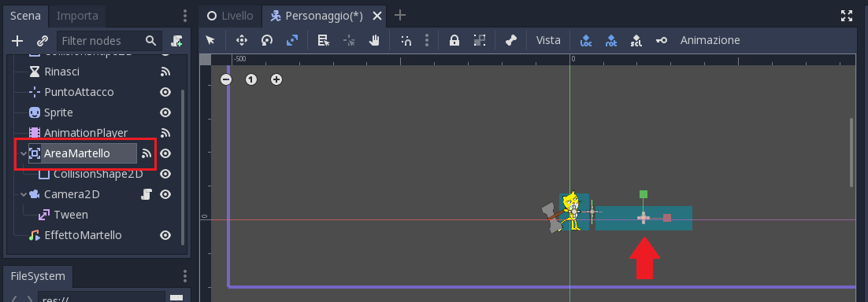The width and height of the screenshot is (868, 302).
Task: Switch to the Livello scene tab
Action: tap(230, 16)
